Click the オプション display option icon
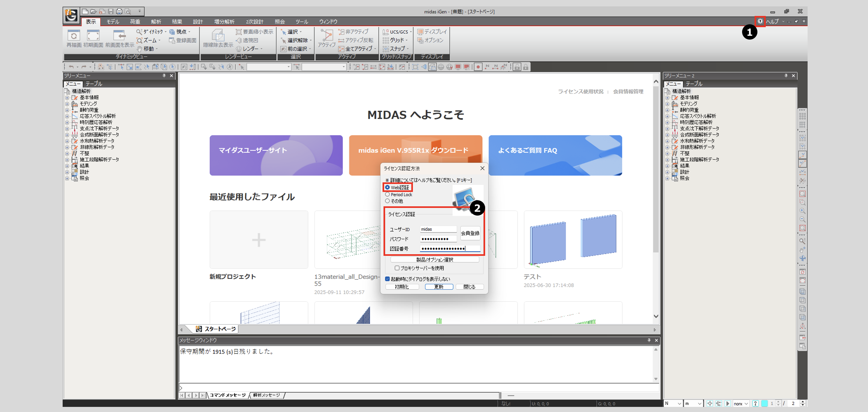This screenshot has width=868, height=412. [x=420, y=40]
